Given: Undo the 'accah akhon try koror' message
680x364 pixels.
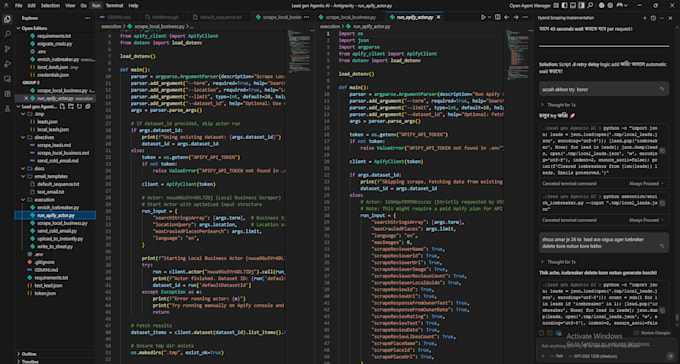Looking at the screenshot, I should click(x=662, y=89).
